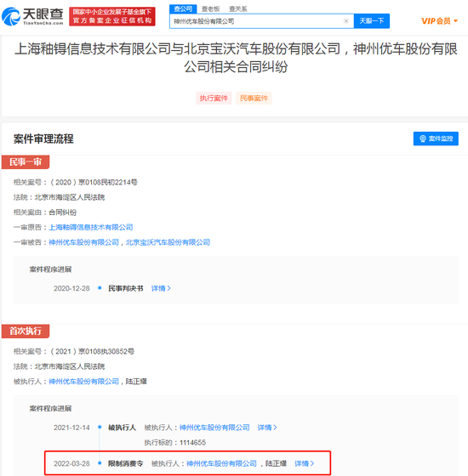Click the 案件程序进展 heading under 民事一审
Image resolution: width=468 pixels, height=476 pixels.
point(50,269)
